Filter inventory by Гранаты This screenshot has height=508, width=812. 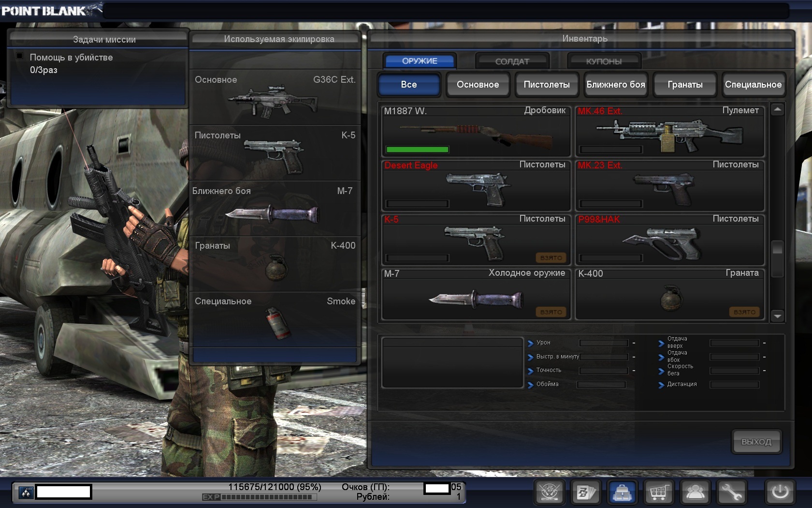click(684, 85)
